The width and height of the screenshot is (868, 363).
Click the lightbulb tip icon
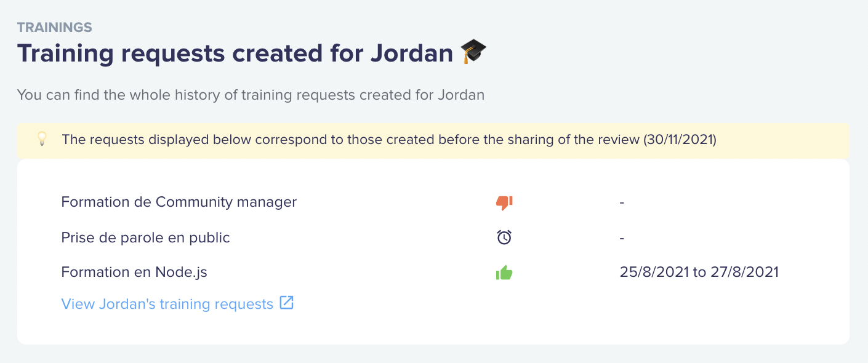tap(42, 139)
